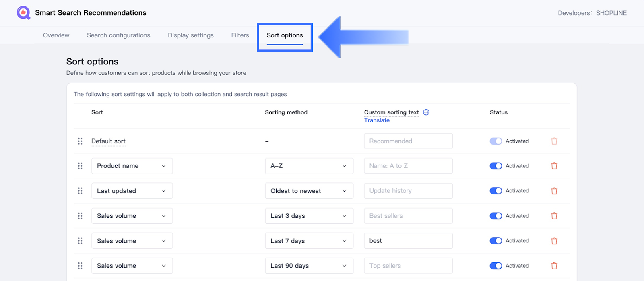This screenshot has width=644, height=281.
Task: Deactivate the Product name A–Z sort toggle
Action: coord(495,166)
